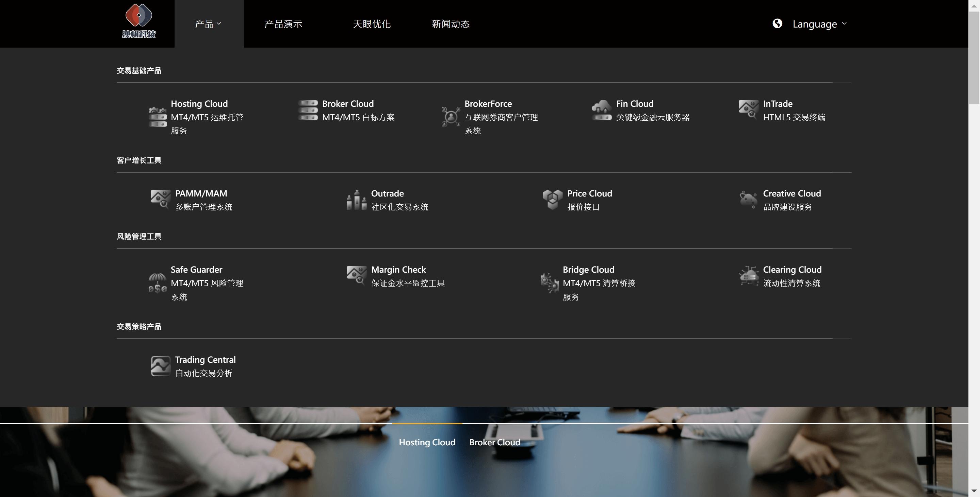Open Bridge Cloud 清算桥接服务 link
The height and width of the screenshot is (497, 980).
click(x=588, y=283)
